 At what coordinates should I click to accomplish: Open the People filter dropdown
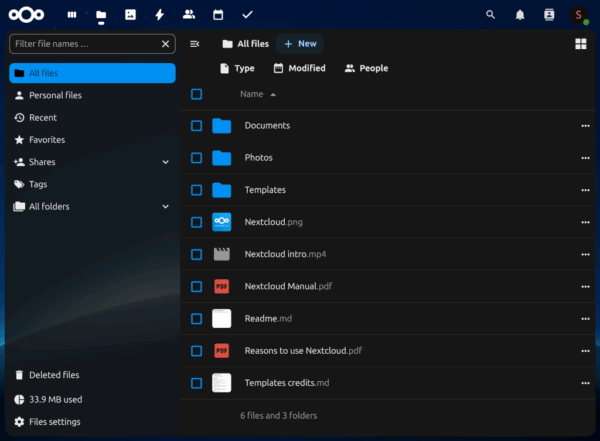(x=366, y=69)
